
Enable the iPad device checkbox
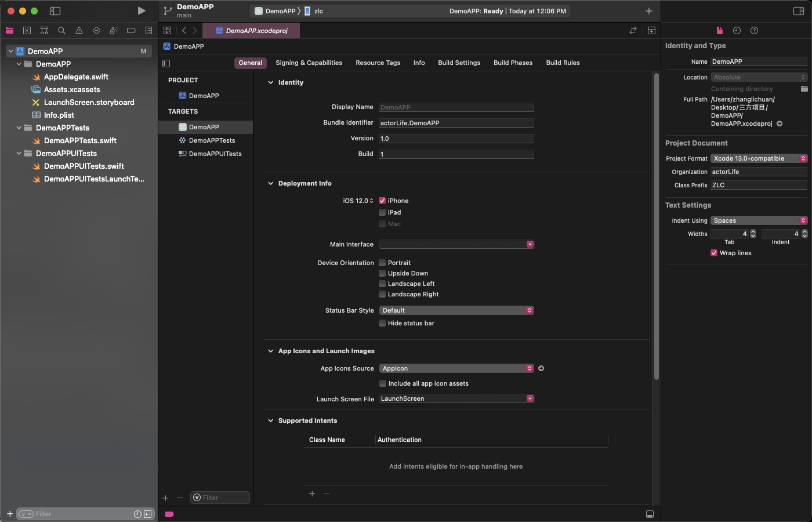(x=382, y=212)
